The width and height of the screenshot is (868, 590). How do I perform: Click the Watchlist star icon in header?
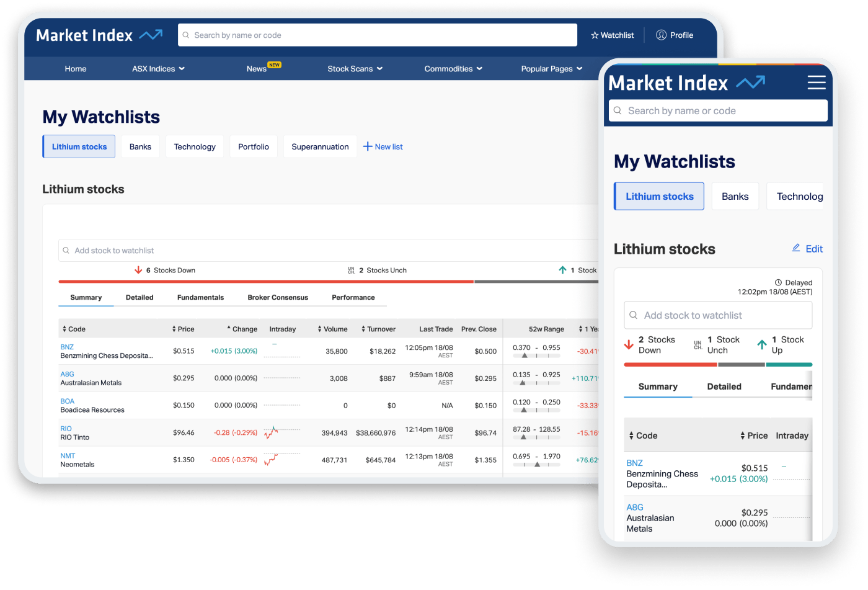(595, 35)
